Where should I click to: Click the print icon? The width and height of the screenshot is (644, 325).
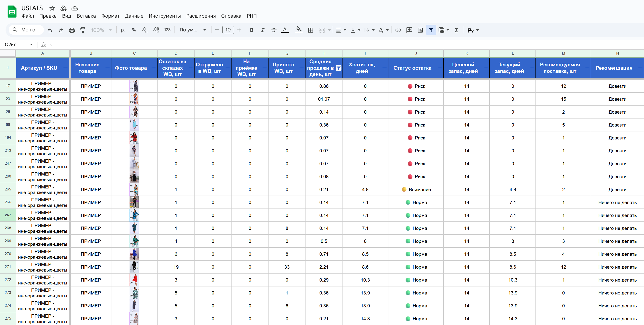tap(72, 30)
